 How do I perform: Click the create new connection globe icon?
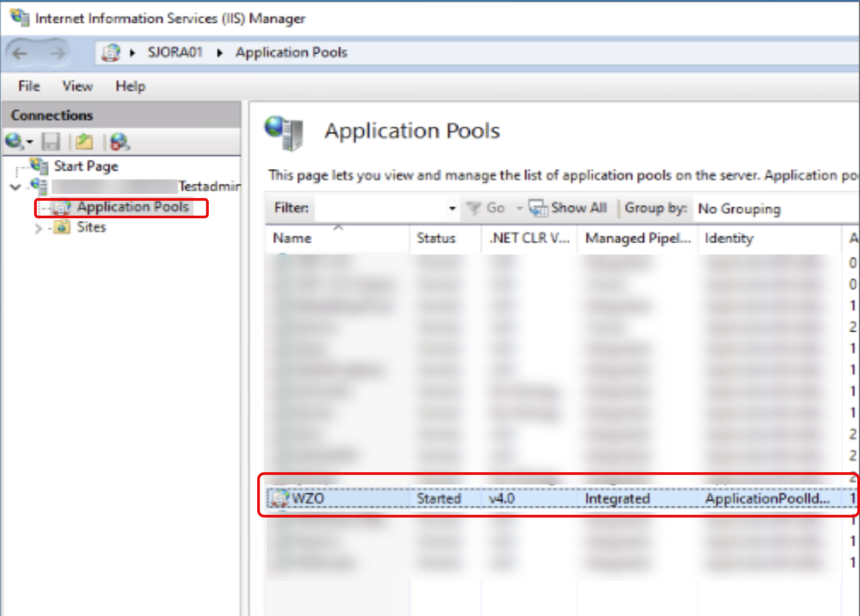coord(14,142)
